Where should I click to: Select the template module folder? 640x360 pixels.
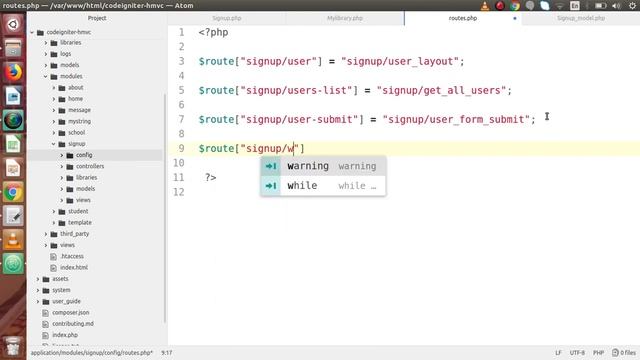[80, 222]
